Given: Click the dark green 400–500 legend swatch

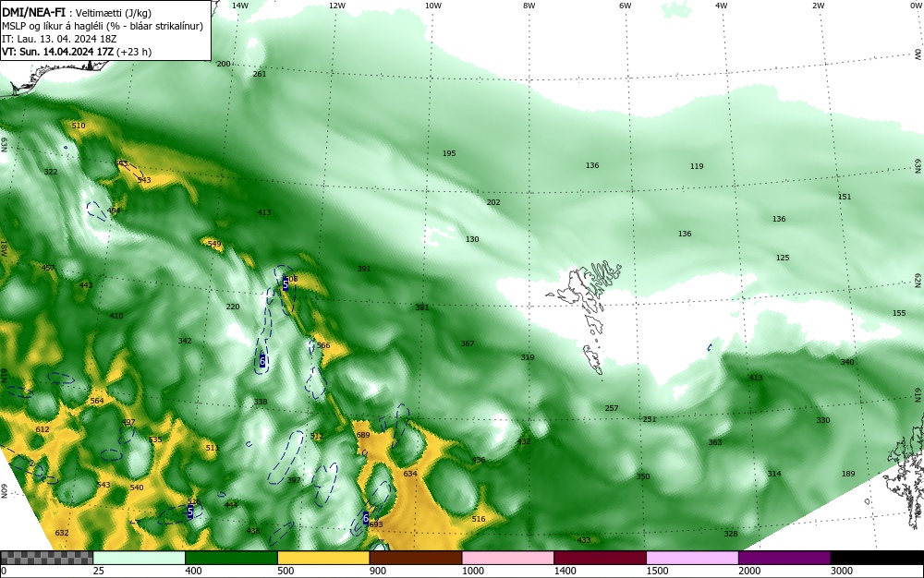Looking at the screenshot, I should tap(231, 558).
